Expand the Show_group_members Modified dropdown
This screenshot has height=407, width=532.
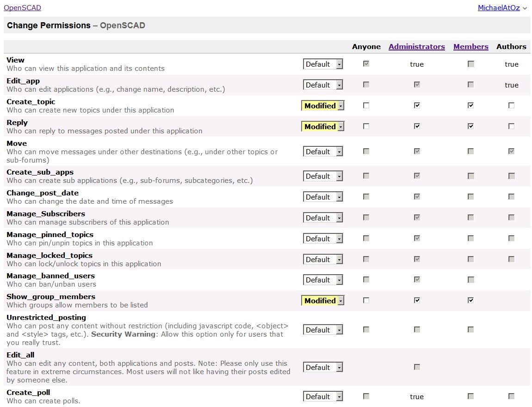tap(323, 301)
